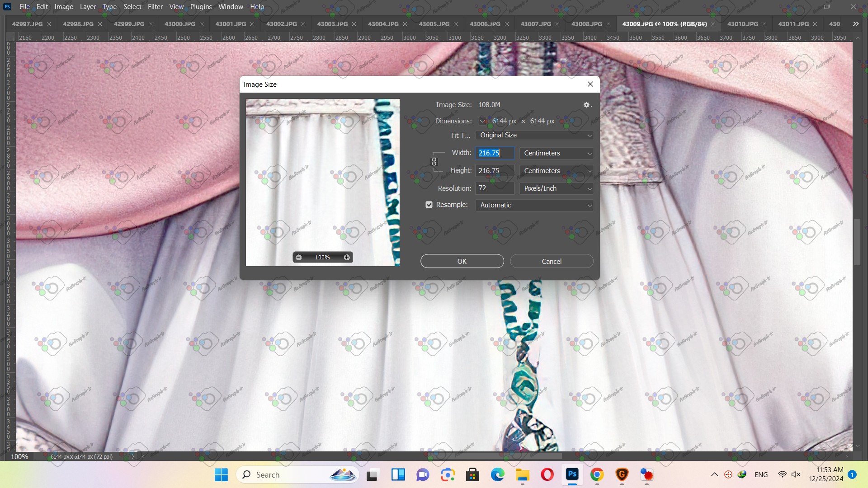
Task: Toggle the constrain proportions chain link
Action: (434, 162)
